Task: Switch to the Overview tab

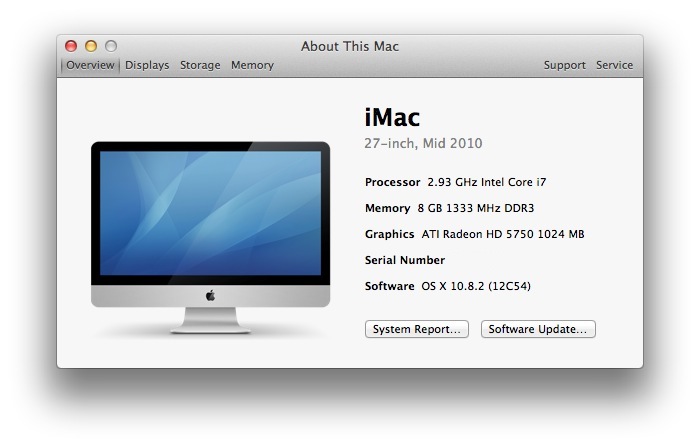Action: click(x=90, y=65)
